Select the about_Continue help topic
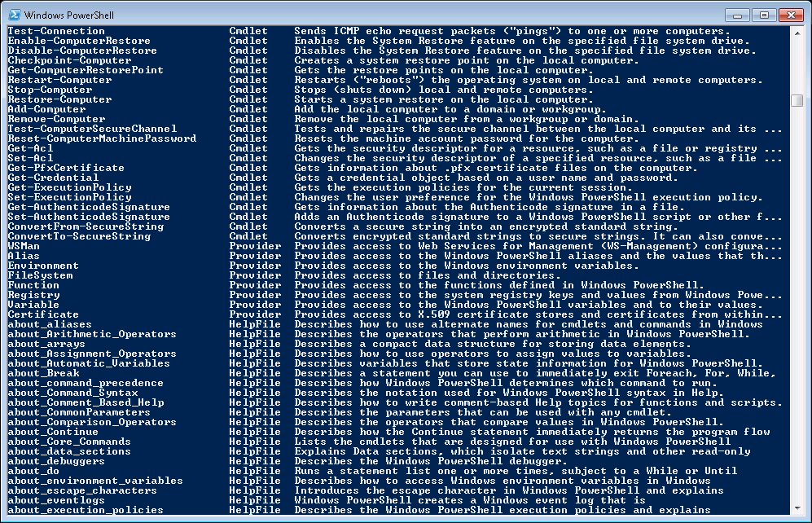This screenshot has width=812, height=523. 53,432
